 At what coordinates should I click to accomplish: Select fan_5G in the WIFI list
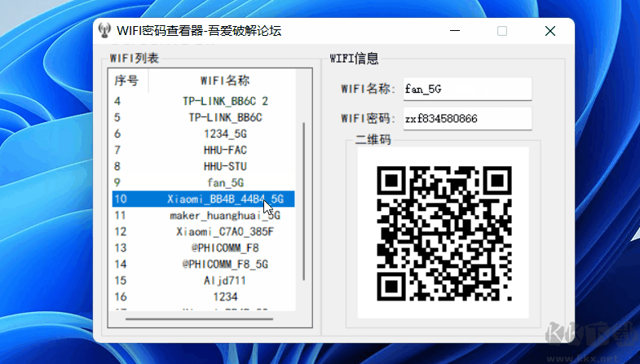[203, 182]
